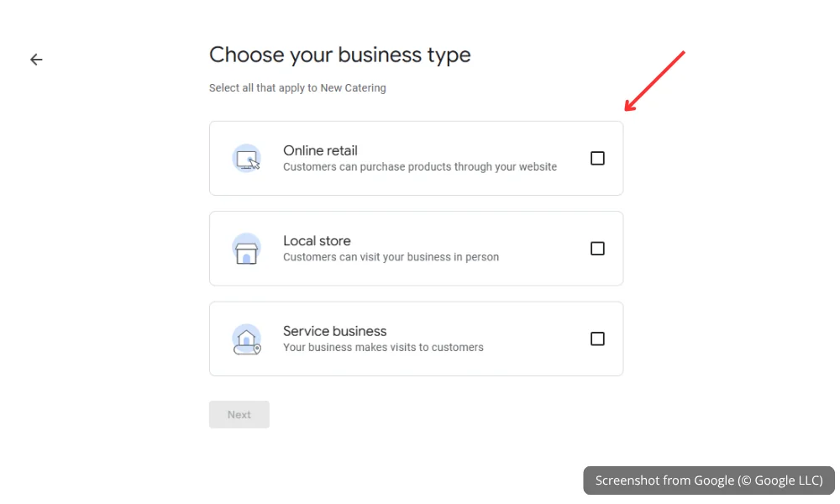Click the Next button

pos(239,414)
